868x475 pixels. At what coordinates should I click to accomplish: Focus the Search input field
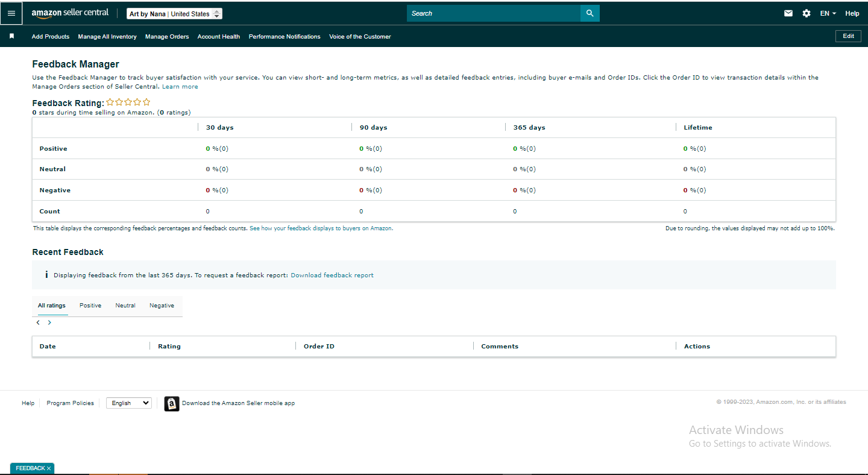[494, 13]
